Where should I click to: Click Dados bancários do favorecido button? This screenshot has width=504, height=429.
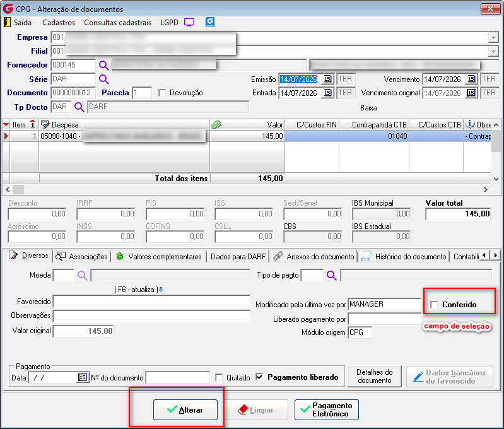click(450, 377)
